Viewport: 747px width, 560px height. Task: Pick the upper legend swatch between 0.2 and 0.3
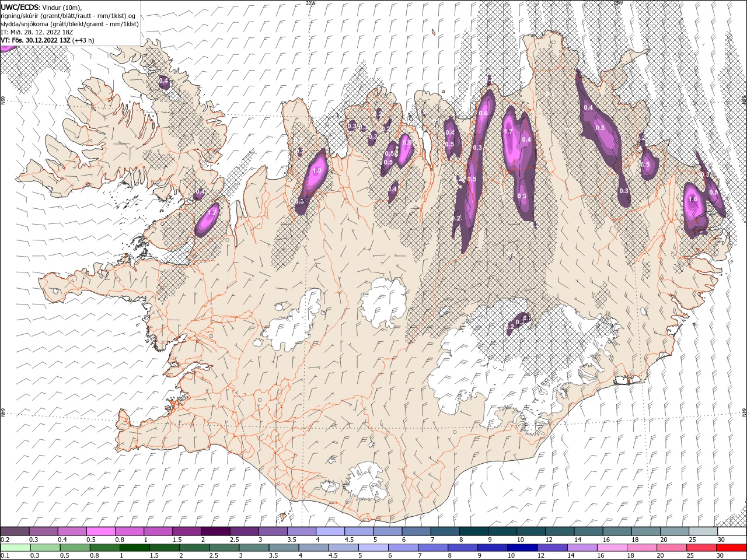pyautogui.click(x=14, y=531)
